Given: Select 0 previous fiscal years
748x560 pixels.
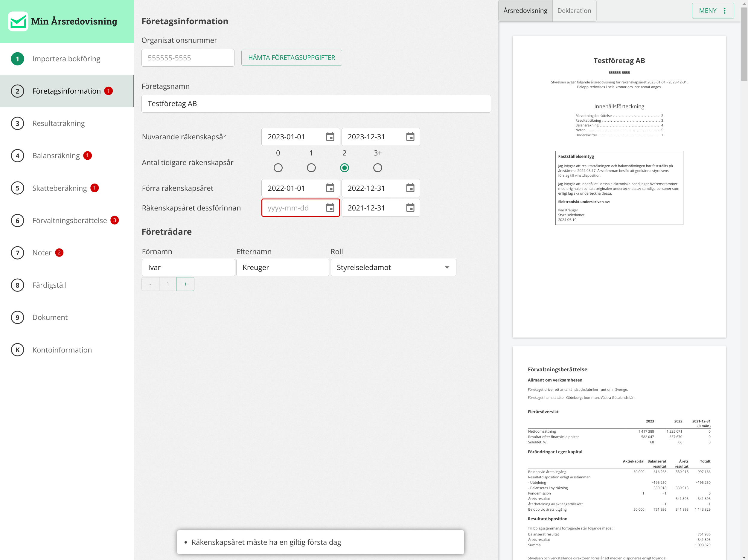Looking at the screenshot, I should click(x=278, y=168).
